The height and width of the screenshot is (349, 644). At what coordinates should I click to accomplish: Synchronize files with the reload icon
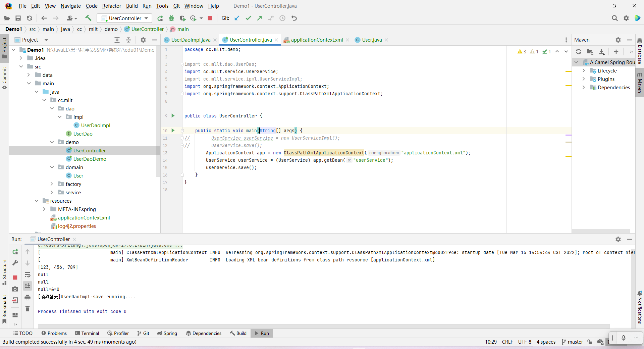click(30, 18)
